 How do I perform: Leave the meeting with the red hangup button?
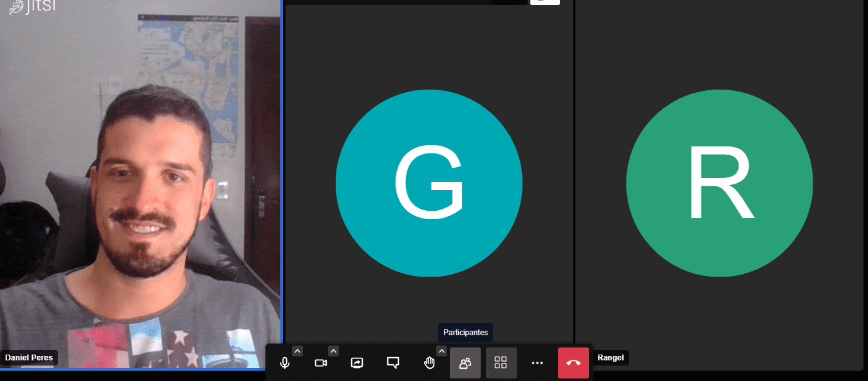573,362
